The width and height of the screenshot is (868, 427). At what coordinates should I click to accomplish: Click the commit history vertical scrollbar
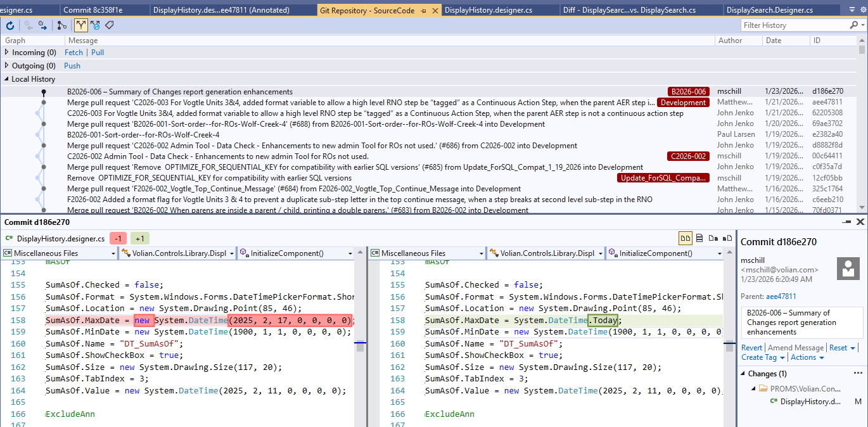[862, 127]
